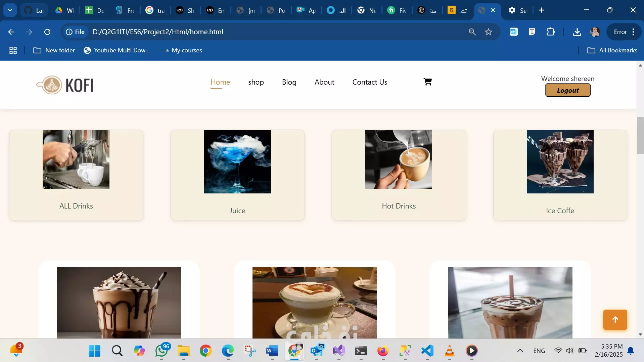Open Visual Studio Code from taskbar
644x362 pixels.
[427, 351]
